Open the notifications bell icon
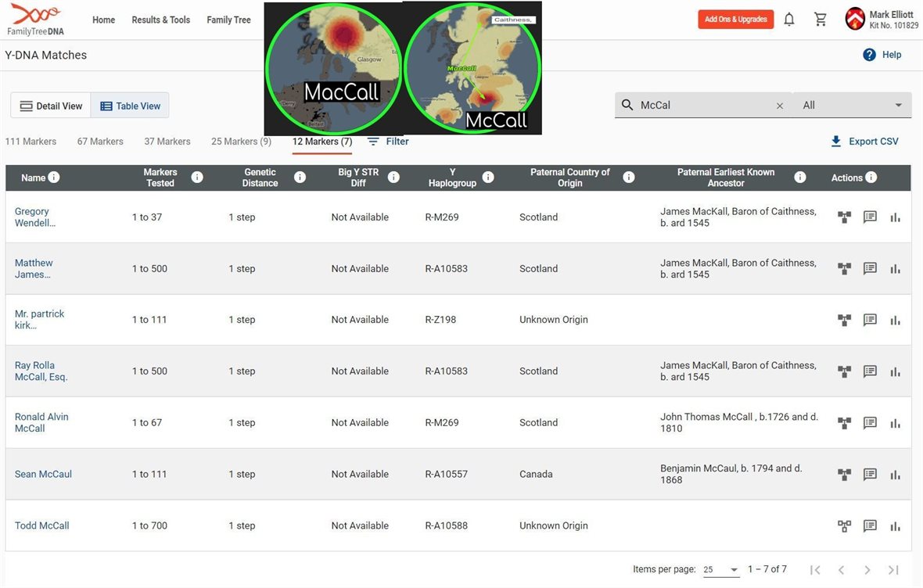923x588 pixels. point(789,20)
